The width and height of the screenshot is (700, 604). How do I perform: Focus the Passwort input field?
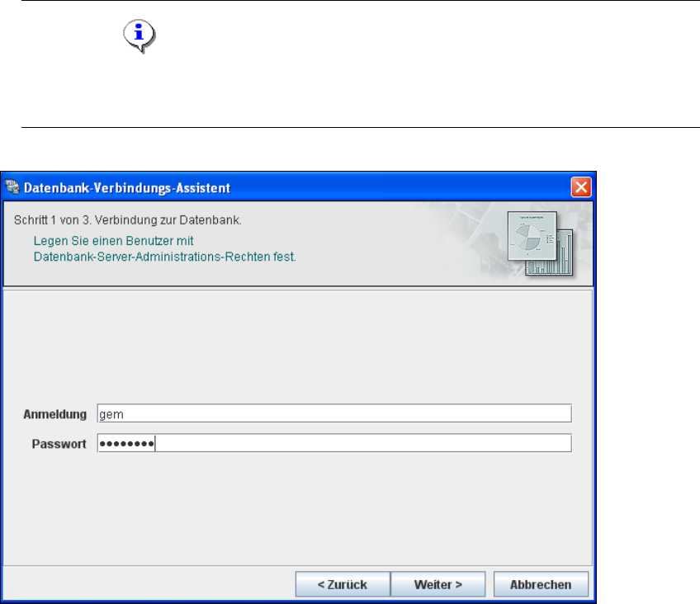point(334,443)
